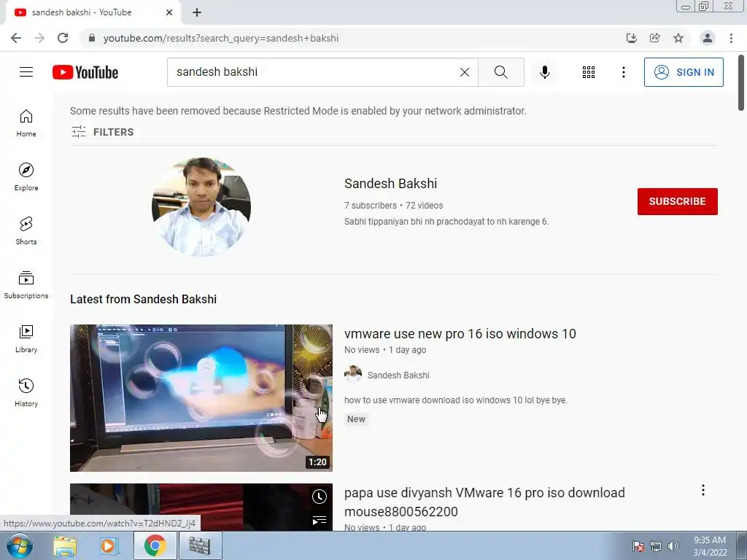Click the SIGN IN button
The image size is (747, 560).
click(x=684, y=72)
